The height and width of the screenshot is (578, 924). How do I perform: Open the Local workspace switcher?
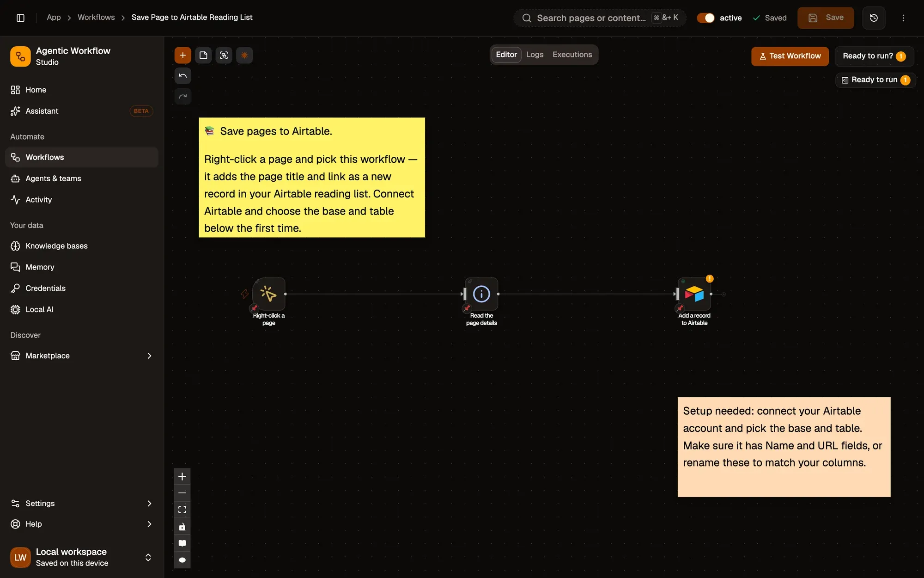click(82, 557)
